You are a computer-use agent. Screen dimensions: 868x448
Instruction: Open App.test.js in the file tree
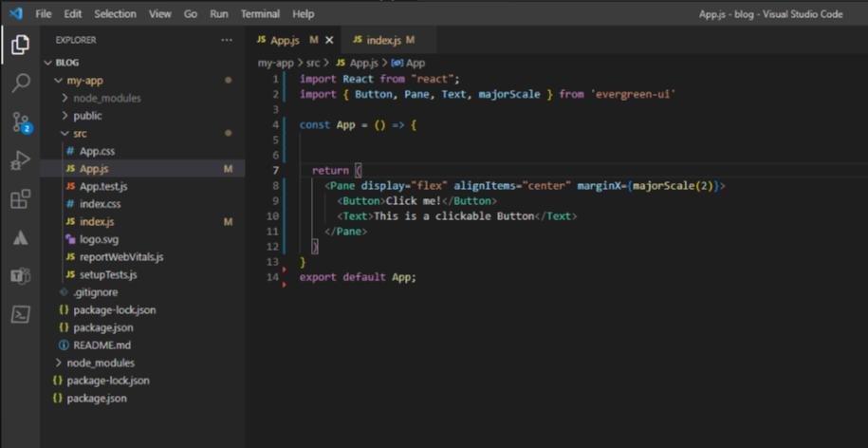point(102,187)
